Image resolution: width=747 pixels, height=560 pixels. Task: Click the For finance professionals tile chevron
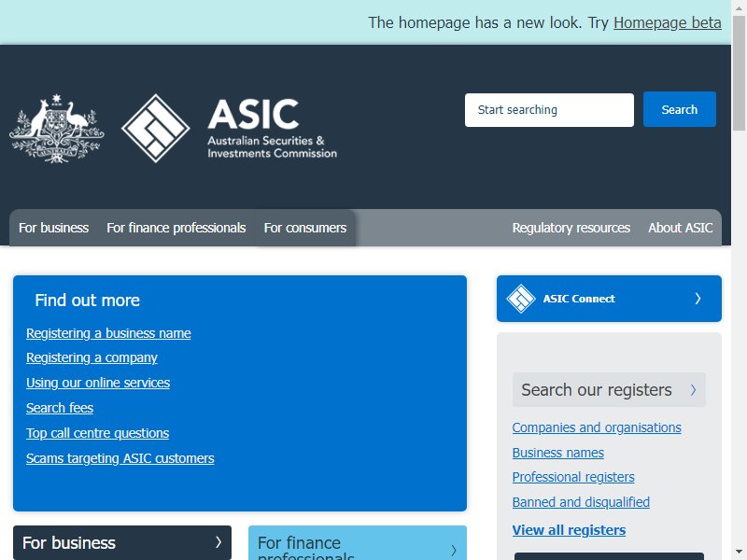pyautogui.click(x=454, y=551)
